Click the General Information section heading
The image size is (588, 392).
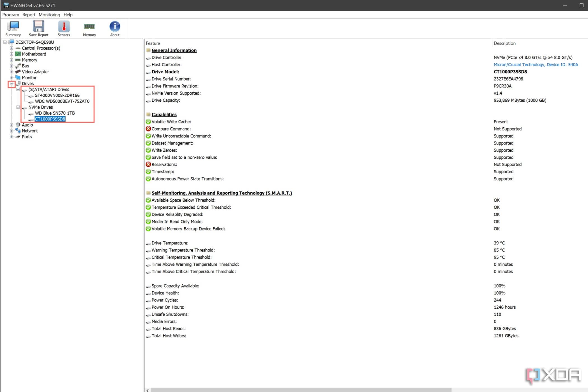click(x=174, y=50)
